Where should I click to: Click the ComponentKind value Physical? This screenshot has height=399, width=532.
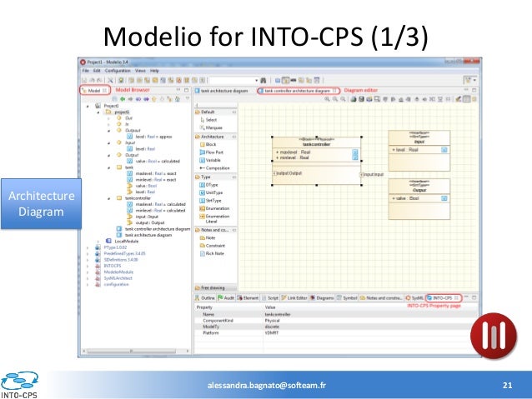click(272, 321)
